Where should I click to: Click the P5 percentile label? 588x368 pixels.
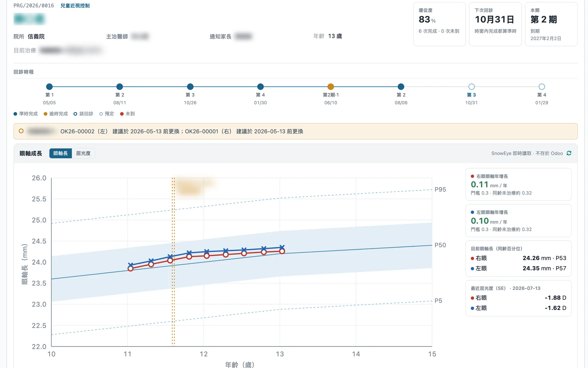pos(438,301)
